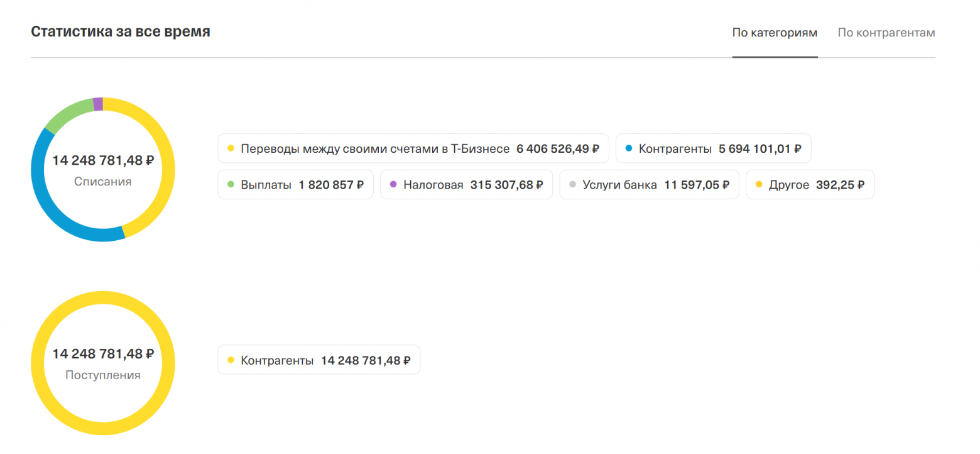Select the По категориям tab

click(775, 33)
